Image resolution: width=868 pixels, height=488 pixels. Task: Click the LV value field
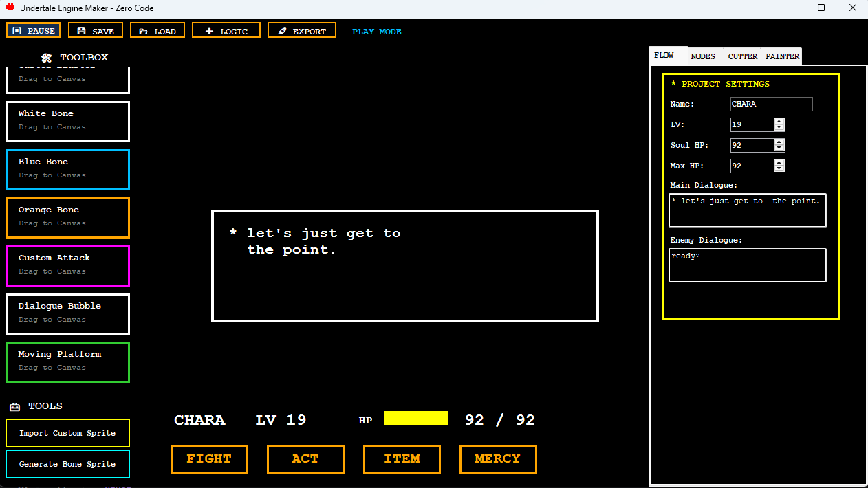tap(752, 124)
